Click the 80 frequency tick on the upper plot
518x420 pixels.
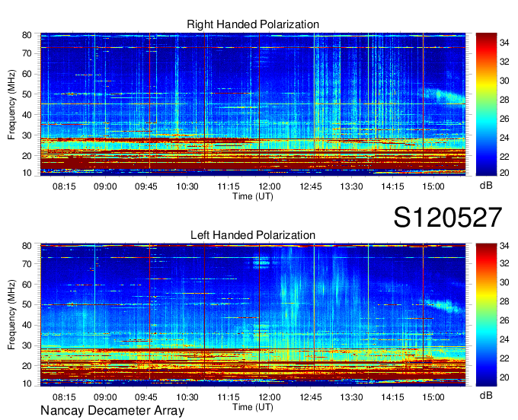[27, 35]
